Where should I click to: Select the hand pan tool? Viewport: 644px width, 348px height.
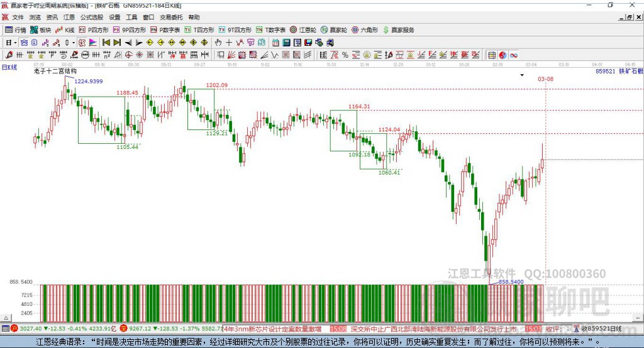pyautogui.click(x=218, y=42)
